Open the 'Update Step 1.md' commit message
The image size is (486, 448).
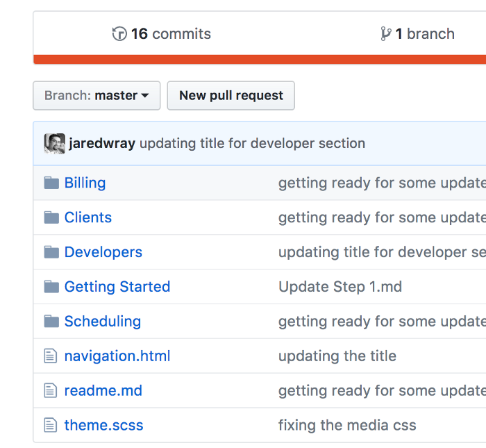click(340, 287)
